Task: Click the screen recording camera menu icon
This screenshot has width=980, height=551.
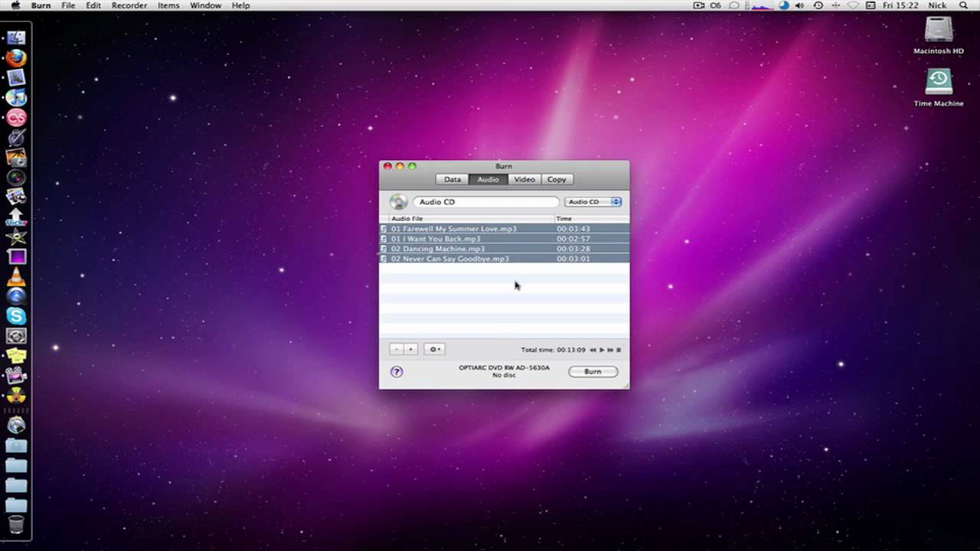Action: pos(698,5)
